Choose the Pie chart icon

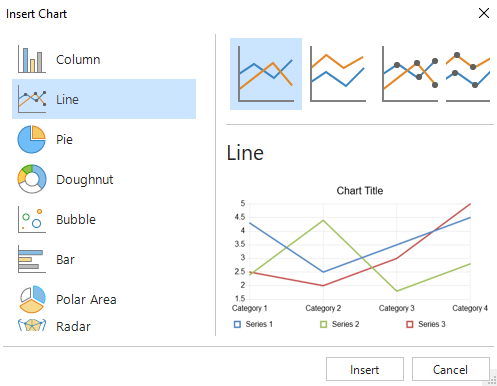tap(32, 139)
